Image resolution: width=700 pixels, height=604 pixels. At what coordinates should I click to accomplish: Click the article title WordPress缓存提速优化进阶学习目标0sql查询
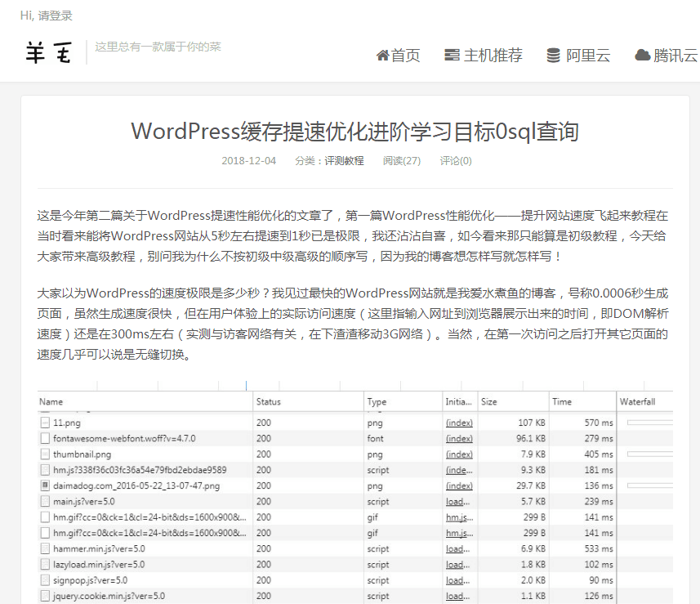click(355, 132)
